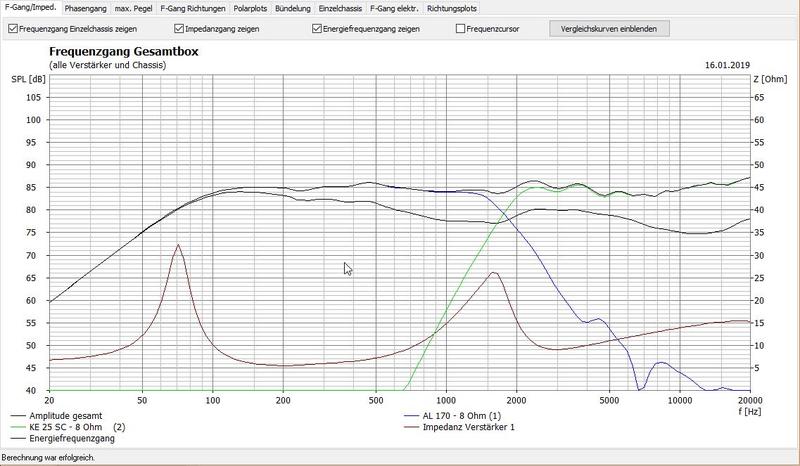Click the impedance peak near 70 Hz

click(178, 244)
